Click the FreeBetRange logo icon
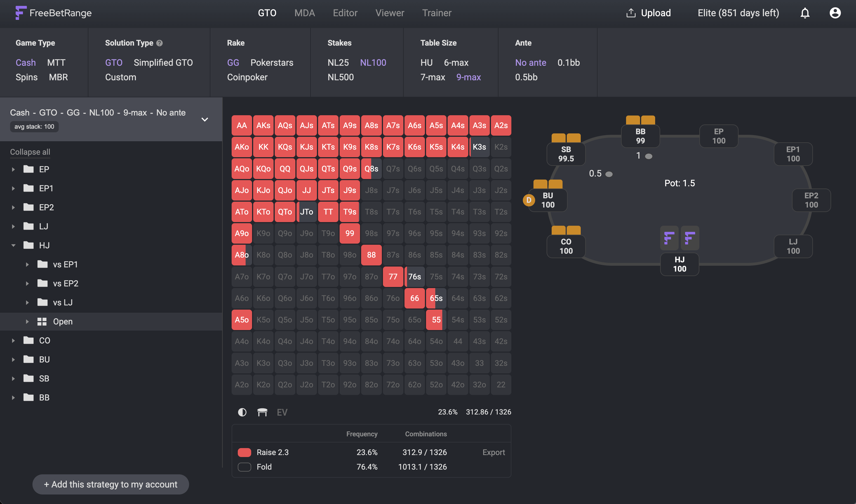This screenshot has width=856, height=504. click(x=20, y=13)
